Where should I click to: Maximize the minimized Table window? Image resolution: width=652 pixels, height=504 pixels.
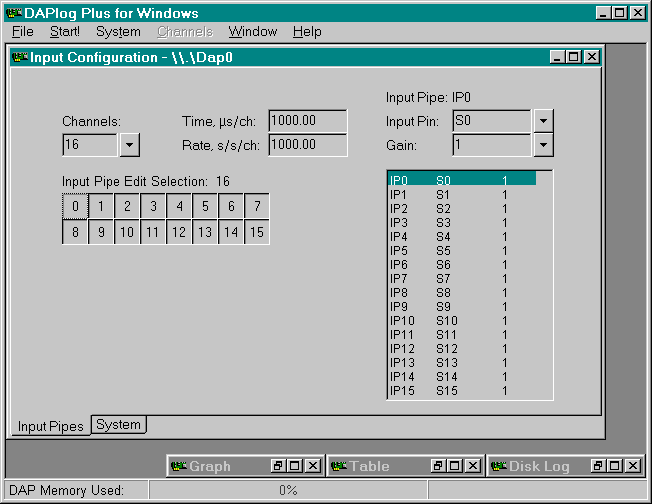[455, 466]
